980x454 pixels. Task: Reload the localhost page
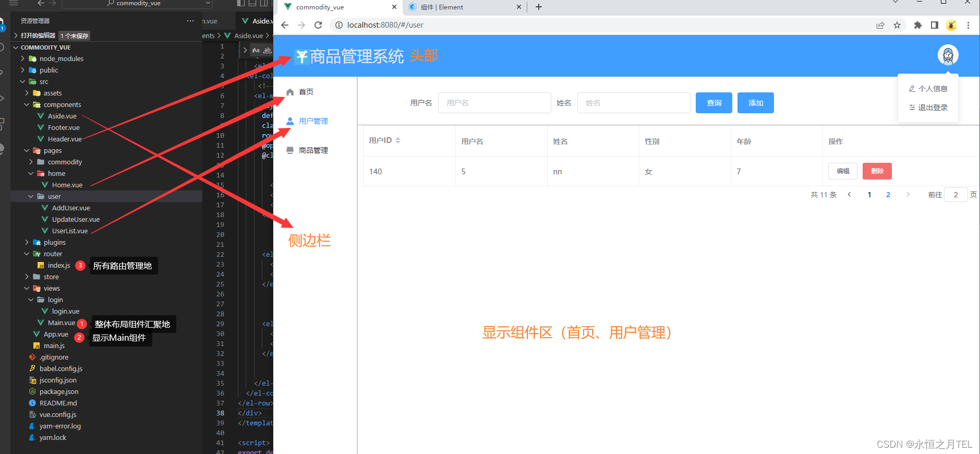[318, 25]
